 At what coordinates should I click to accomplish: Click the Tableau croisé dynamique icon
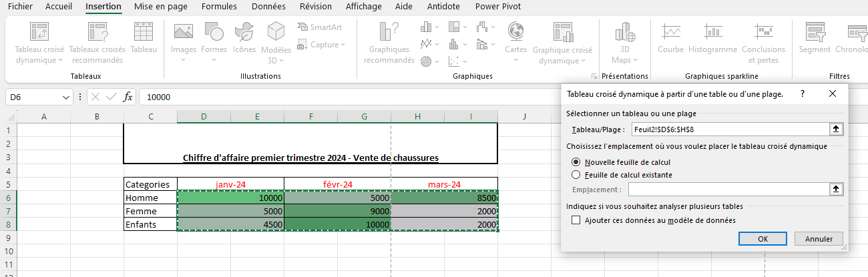(x=39, y=33)
